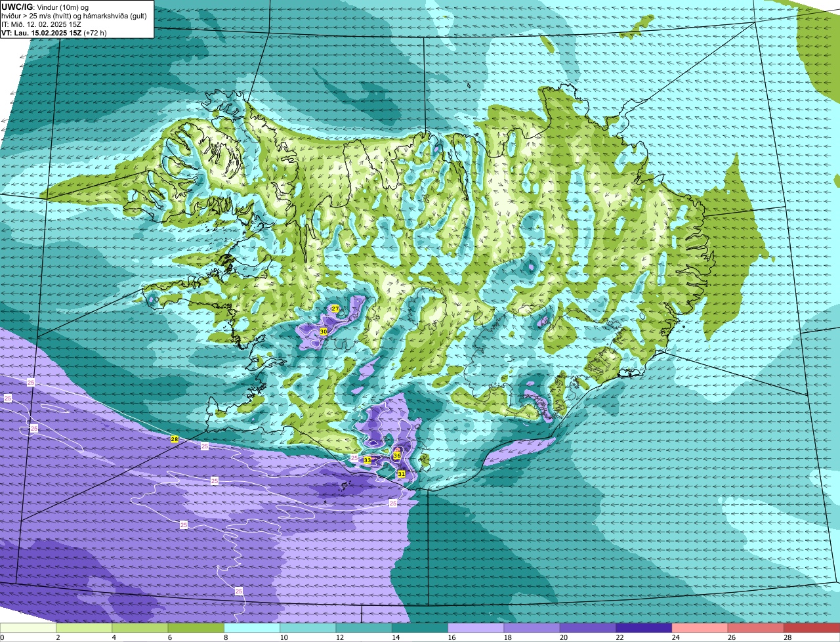Screen dimensions: 840x642
Task: Click the 2–4 m/s color scale swatch
Action: pyautogui.click(x=84, y=628)
